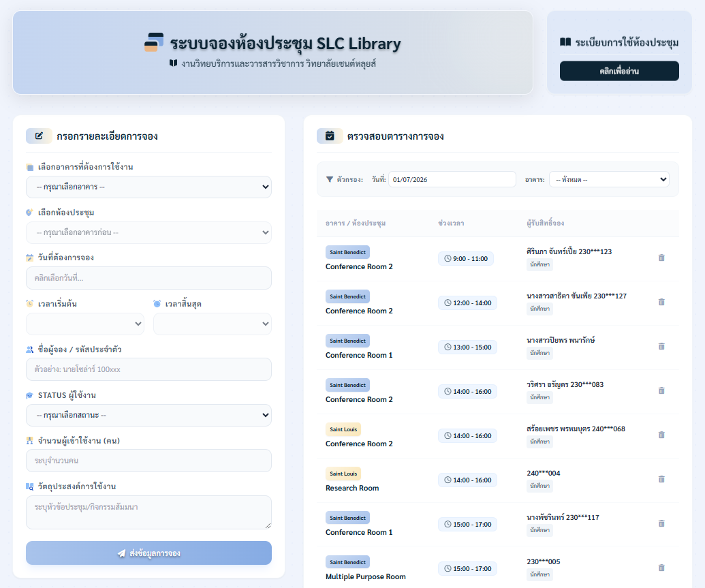Click the SLC Library logo icon
The width and height of the screenshot is (705, 588).
tap(154, 42)
